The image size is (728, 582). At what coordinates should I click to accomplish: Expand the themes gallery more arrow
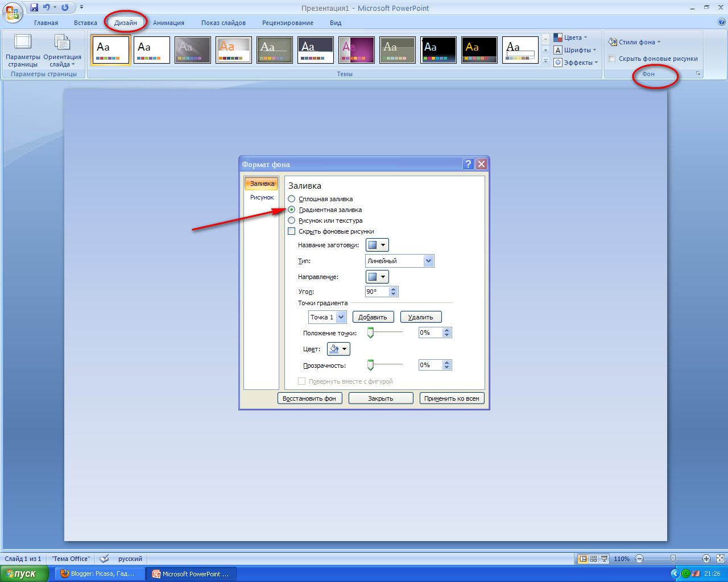click(545, 61)
